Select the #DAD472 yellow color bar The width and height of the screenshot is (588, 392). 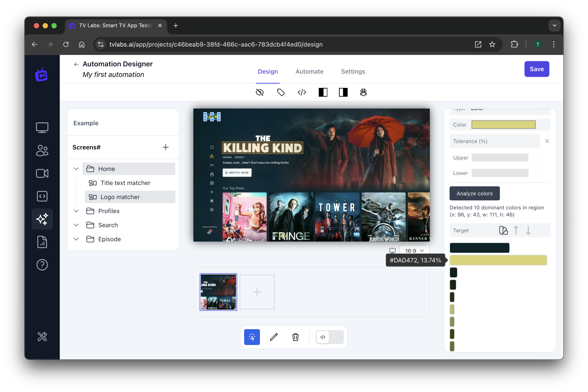click(x=498, y=260)
